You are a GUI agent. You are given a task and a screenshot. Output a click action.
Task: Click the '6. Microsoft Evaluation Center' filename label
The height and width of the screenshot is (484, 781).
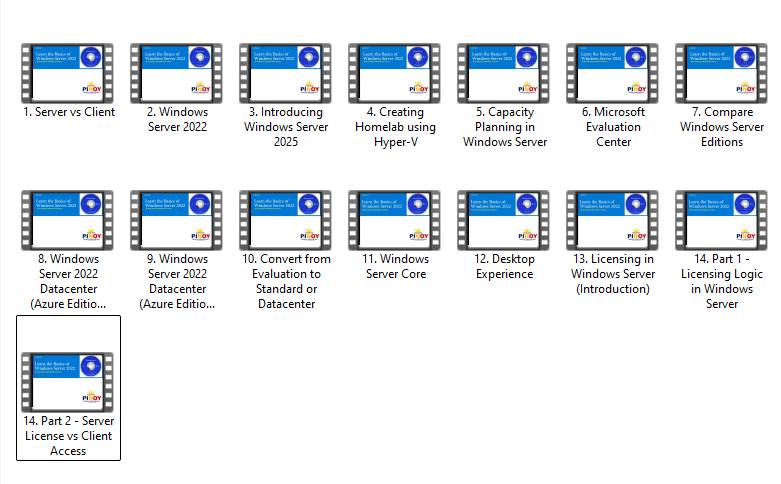(613, 127)
